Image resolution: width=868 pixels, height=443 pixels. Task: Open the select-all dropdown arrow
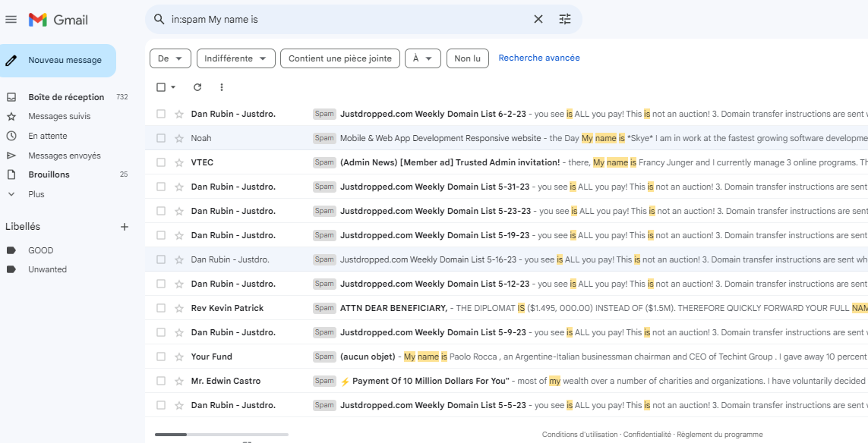(x=173, y=86)
